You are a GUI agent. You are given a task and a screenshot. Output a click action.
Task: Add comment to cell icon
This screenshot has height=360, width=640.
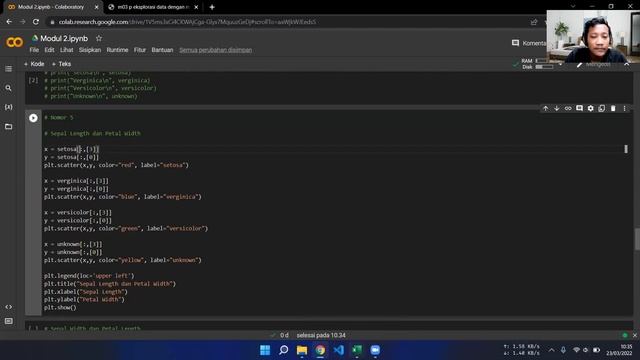click(x=579, y=108)
